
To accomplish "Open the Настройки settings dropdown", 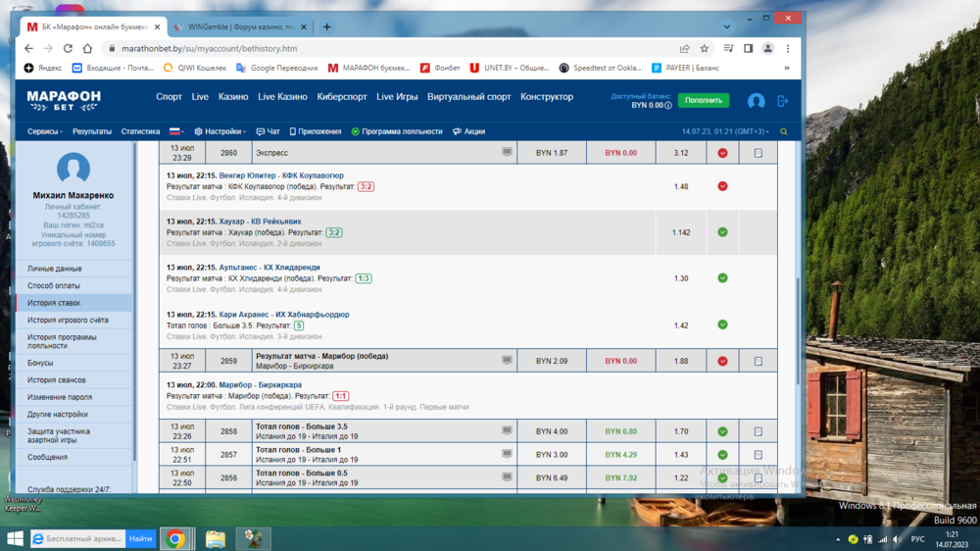I will pos(220,131).
